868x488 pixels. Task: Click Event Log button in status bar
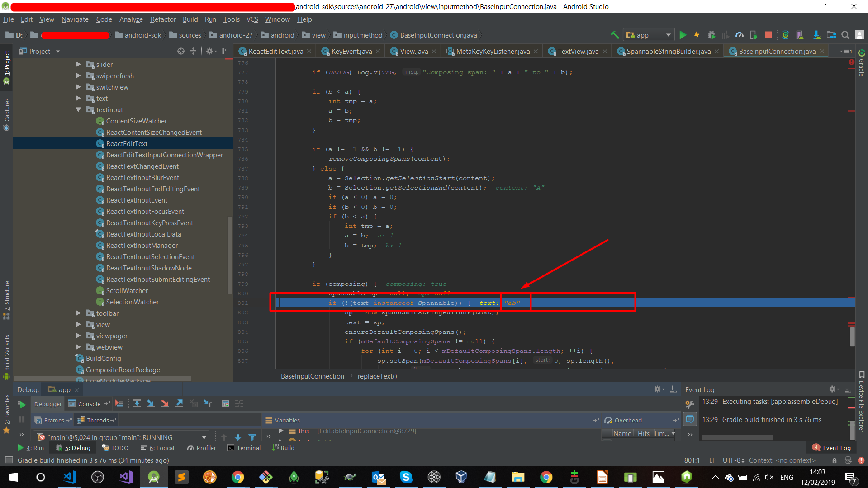pos(831,448)
